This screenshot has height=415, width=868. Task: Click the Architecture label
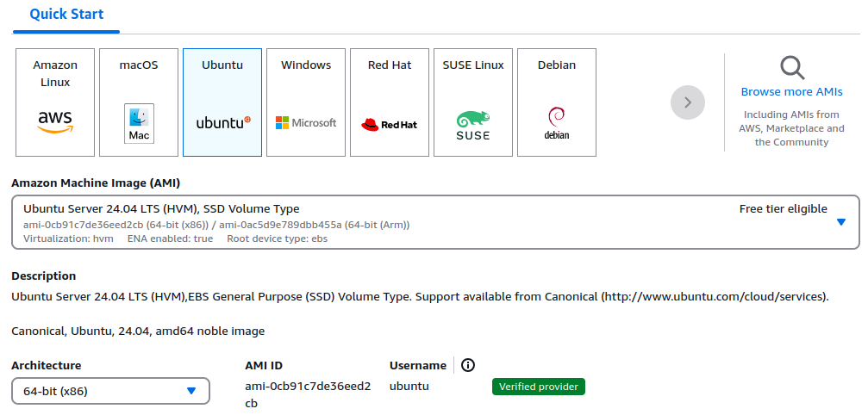pyautogui.click(x=47, y=365)
